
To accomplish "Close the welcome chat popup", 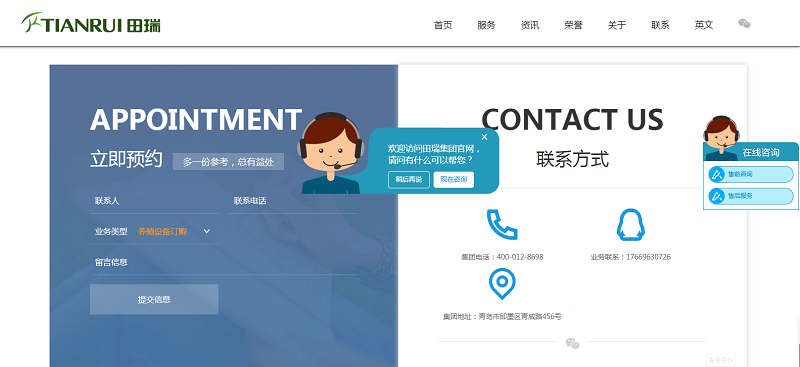I will [x=484, y=137].
